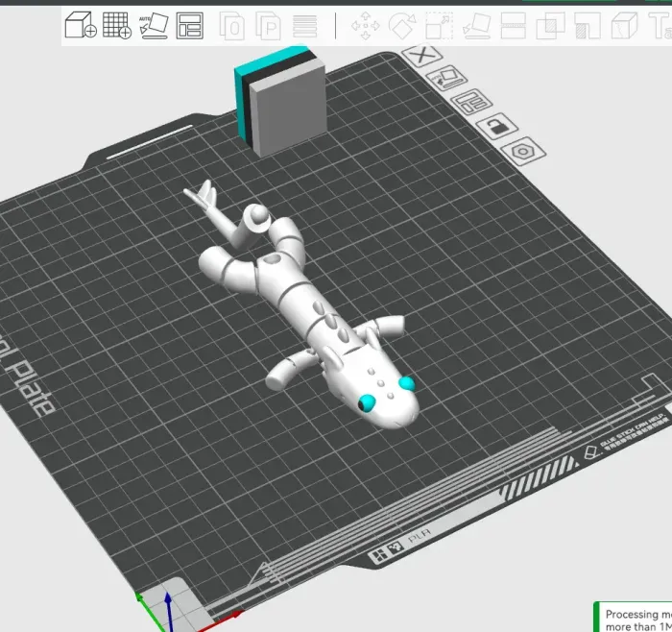
Task: Click the Arrange all objects icon
Action: (x=189, y=26)
